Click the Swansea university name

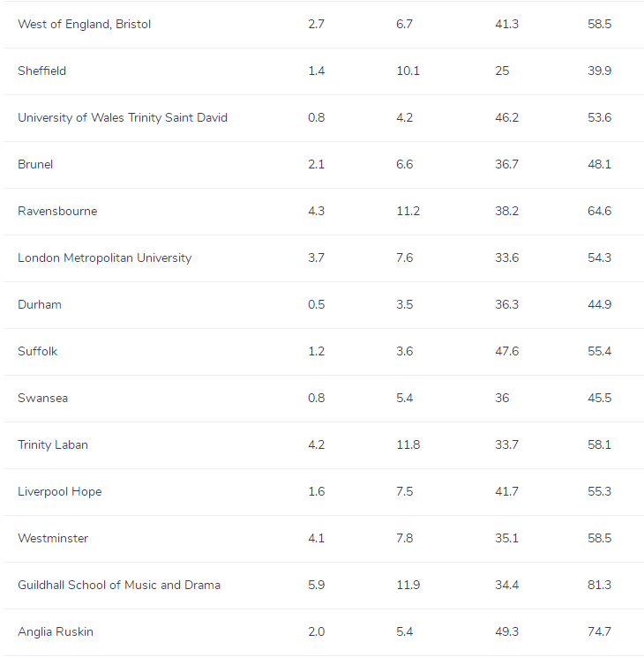click(x=42, y=398)
